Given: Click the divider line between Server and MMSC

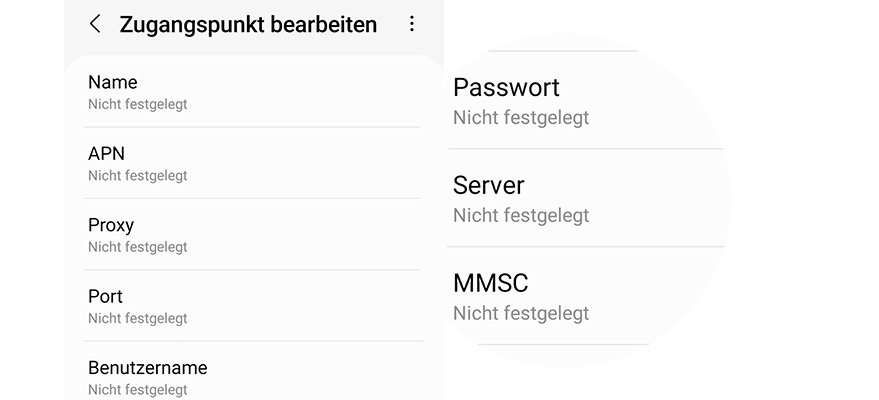Looking at the screenshot, I should click(584, 247).
